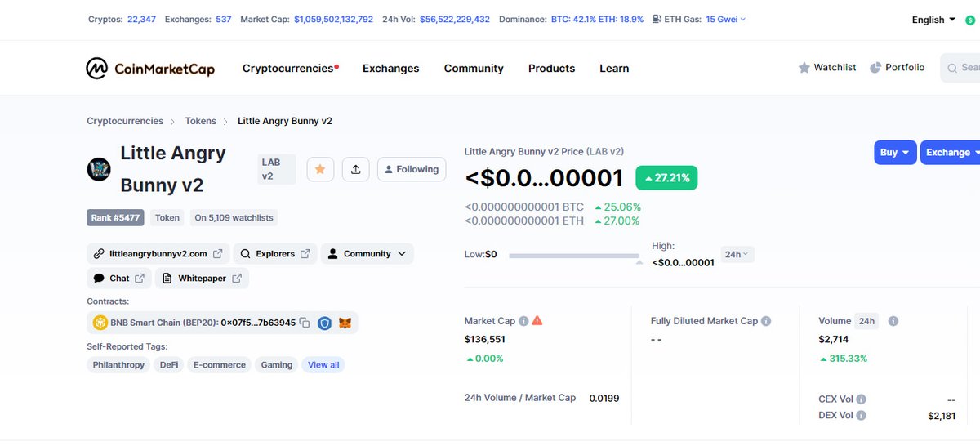980x446 pixels.
Task: Open the littleangrybunnyv2.com website link
Action: (x=158, y=254)
